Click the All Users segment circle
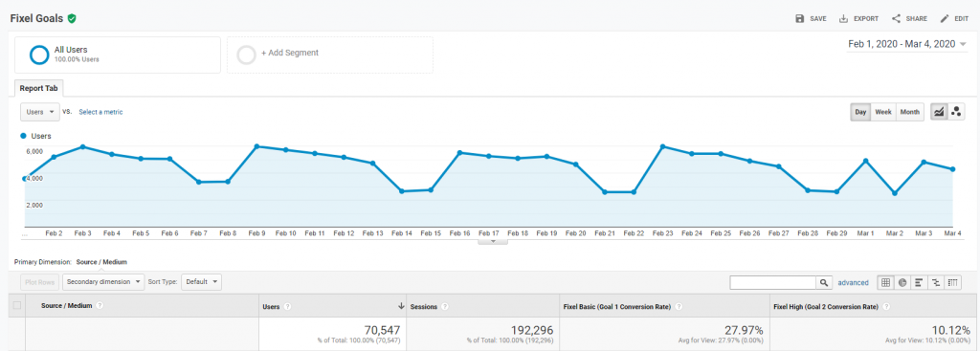The height and width of the screenshot is (351, 980). [39, 55]
